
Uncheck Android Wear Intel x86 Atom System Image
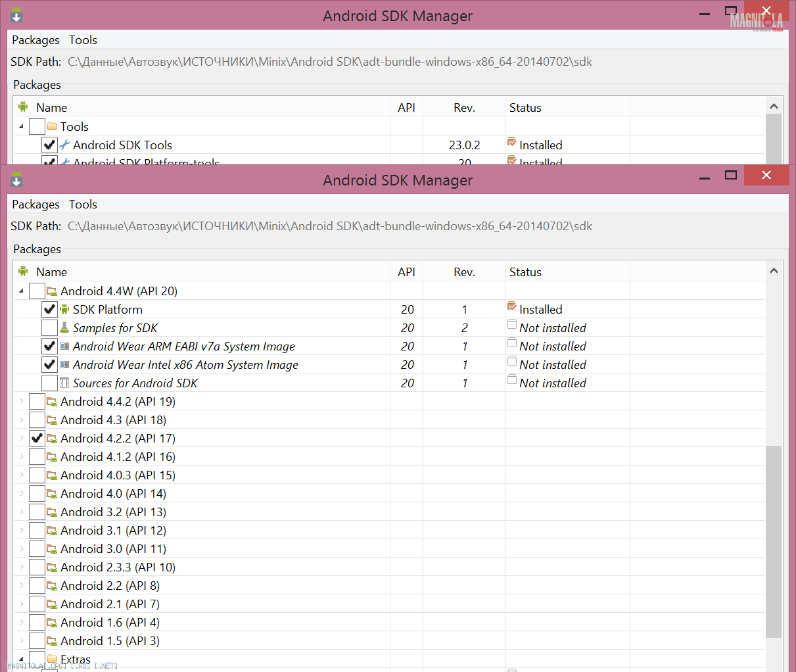click(49, 364)
